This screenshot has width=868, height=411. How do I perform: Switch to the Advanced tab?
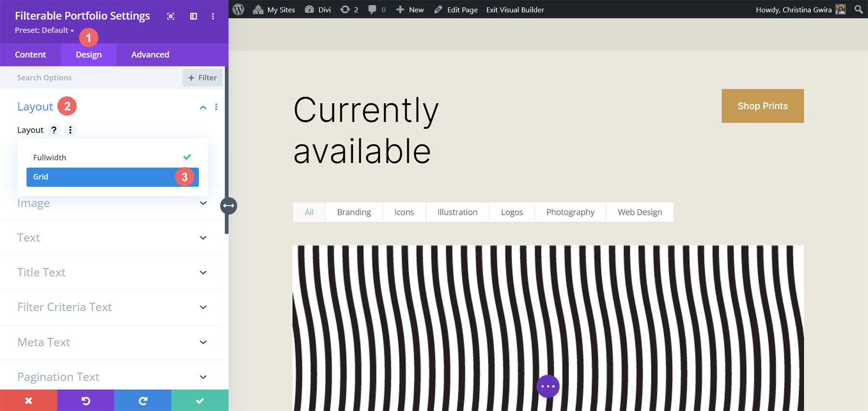(150, 54)
